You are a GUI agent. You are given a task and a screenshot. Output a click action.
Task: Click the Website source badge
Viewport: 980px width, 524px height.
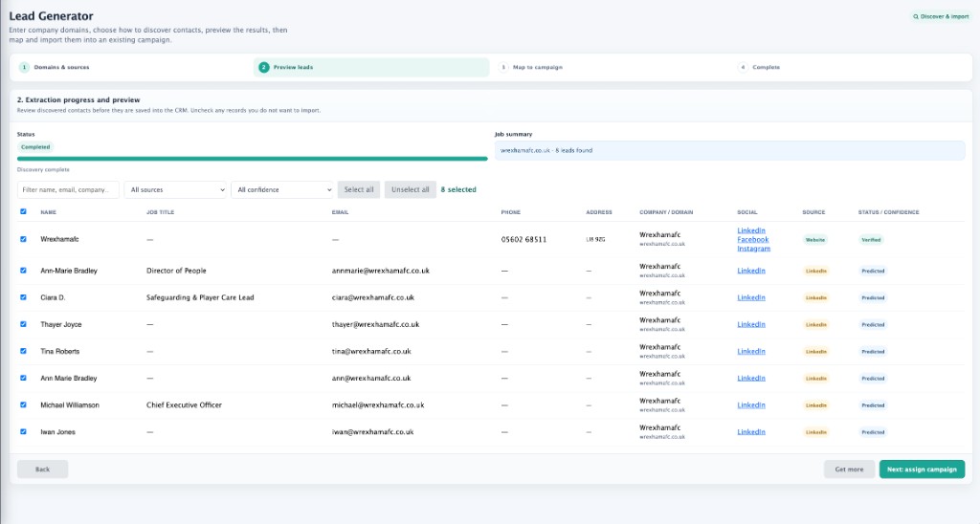point(815,240)
